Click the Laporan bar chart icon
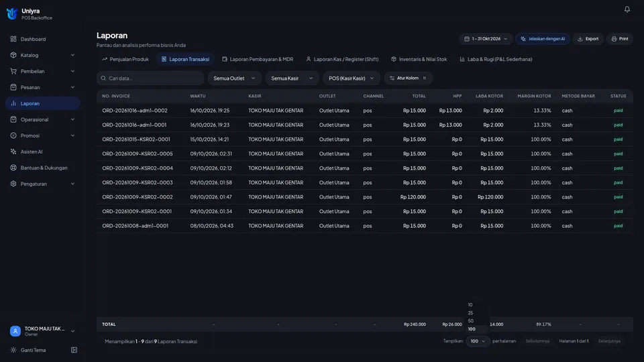Image resolution: width=644 pixels, height=362 pixels. (x=13, y=103)
